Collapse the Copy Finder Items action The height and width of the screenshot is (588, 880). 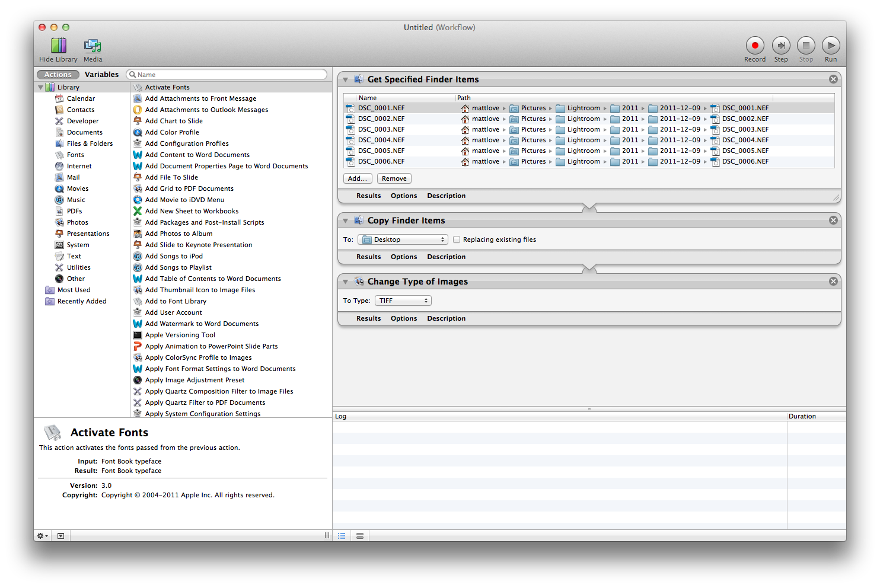(345, 220)
